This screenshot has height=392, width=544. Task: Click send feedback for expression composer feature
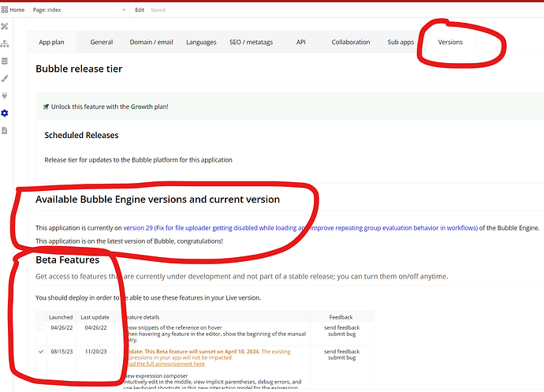tap(341, 351)
